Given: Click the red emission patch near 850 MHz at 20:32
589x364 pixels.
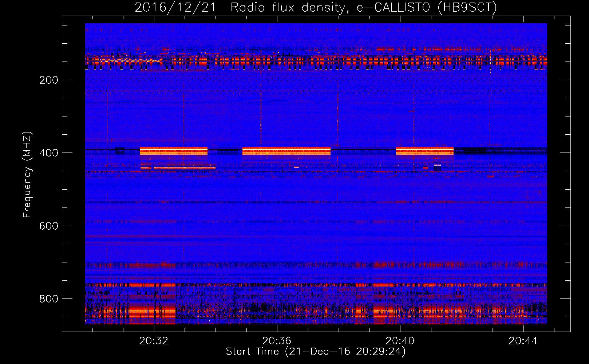Looking at the screenshot, I should click(153, 312).
